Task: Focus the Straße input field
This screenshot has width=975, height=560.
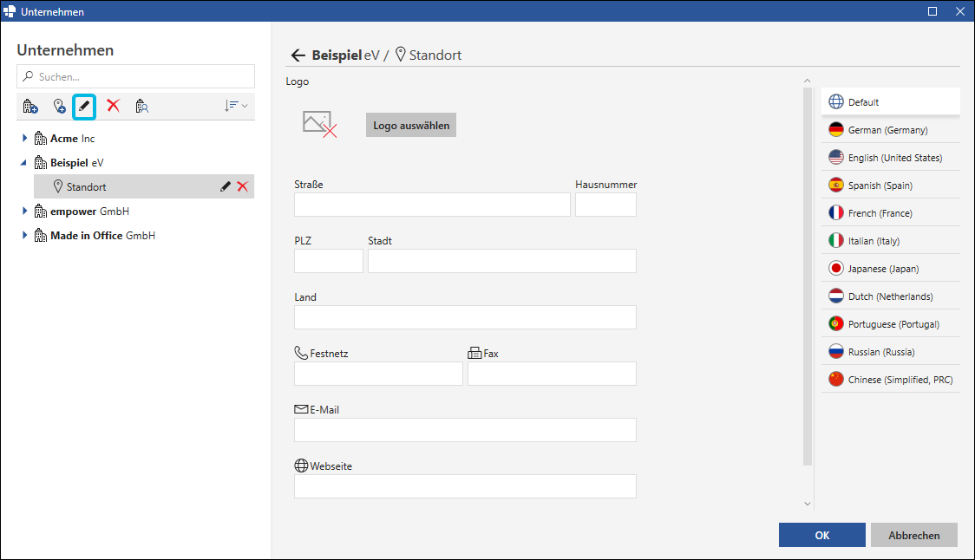Action: (432, 205)
